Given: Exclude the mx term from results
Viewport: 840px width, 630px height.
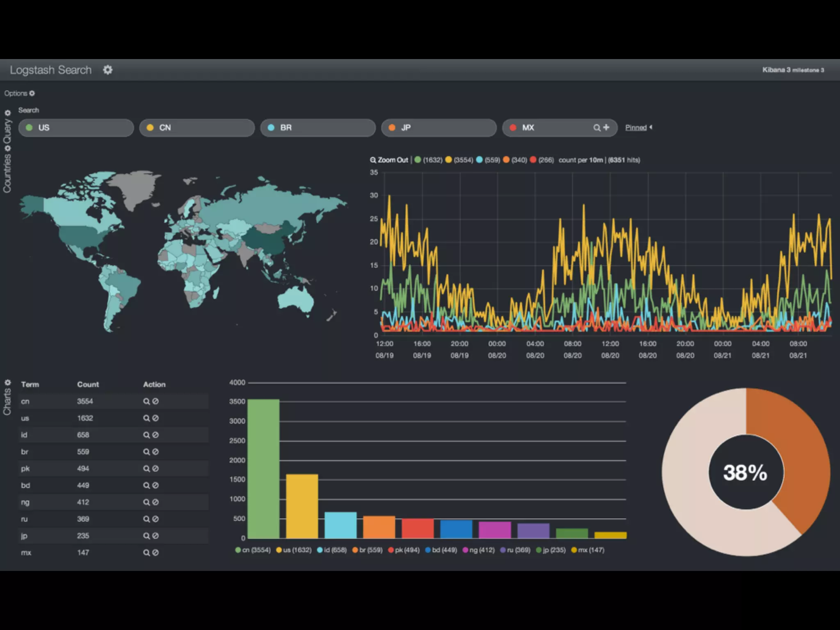Looking at the screenshot, I should pyautogui.click(x=155, y=553).
